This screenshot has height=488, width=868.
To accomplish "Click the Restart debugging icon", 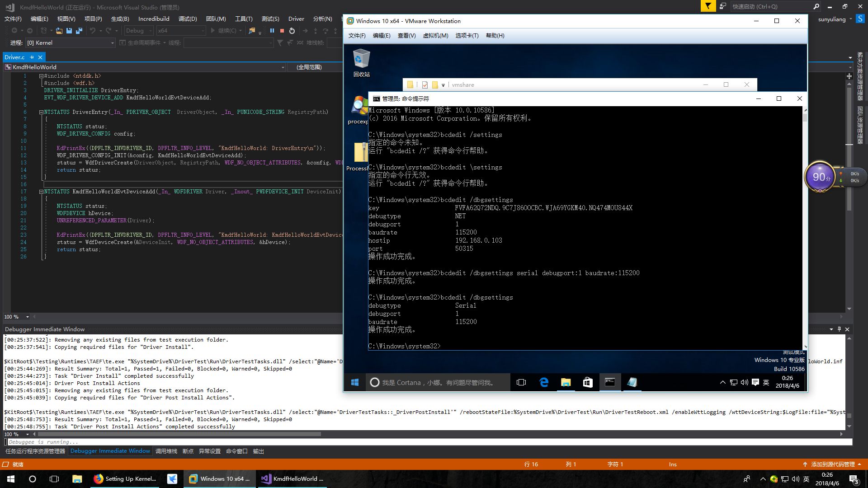I will pos(292,31).
